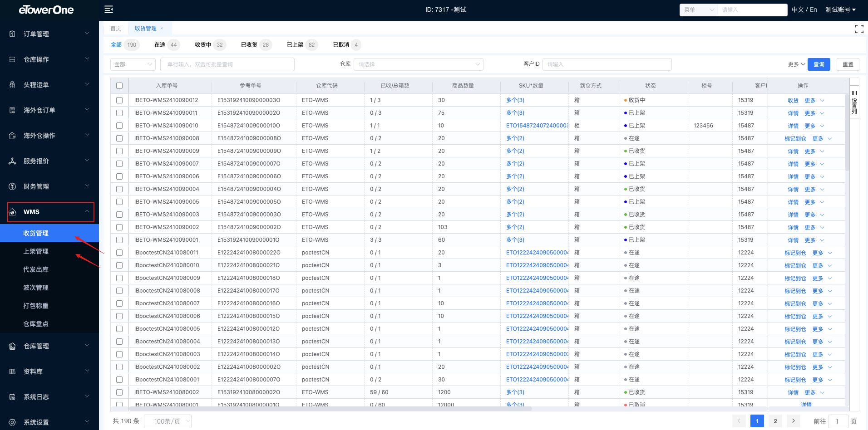Click the 系统设置 gear icon
868x430 pixels.
13,422
